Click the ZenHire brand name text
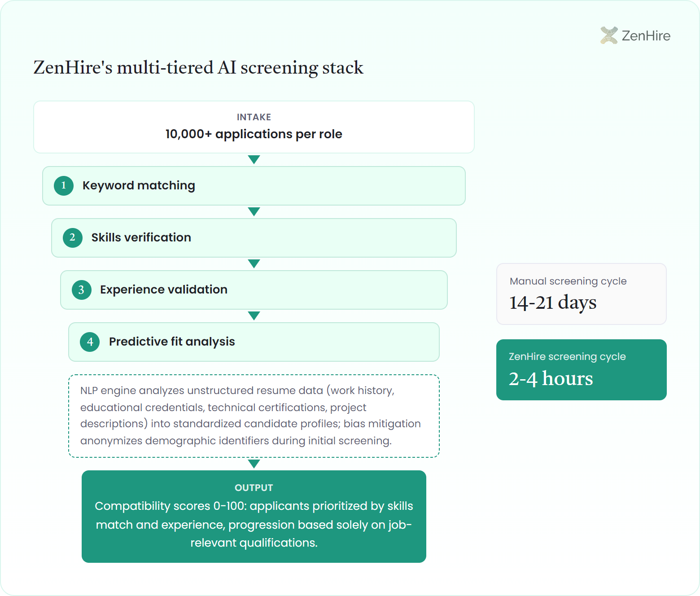Image resolution: width=700 pixels, height=596 pixels. point(646,35)
